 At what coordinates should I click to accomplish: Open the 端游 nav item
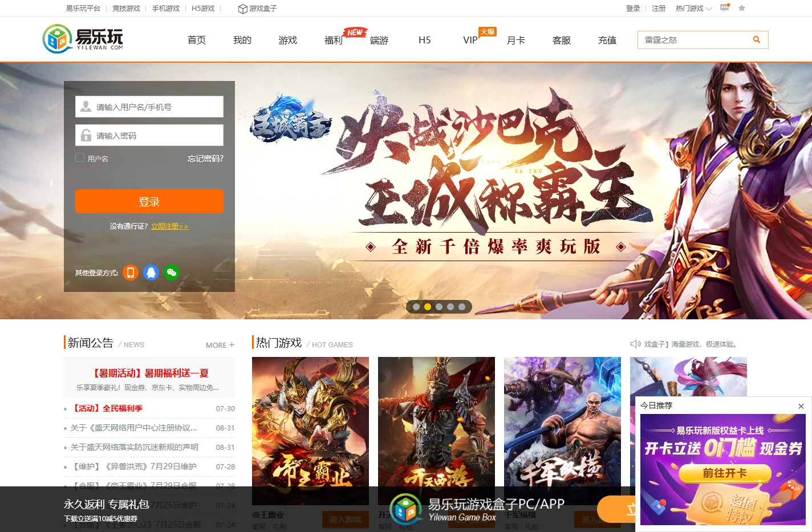point(379,40)
